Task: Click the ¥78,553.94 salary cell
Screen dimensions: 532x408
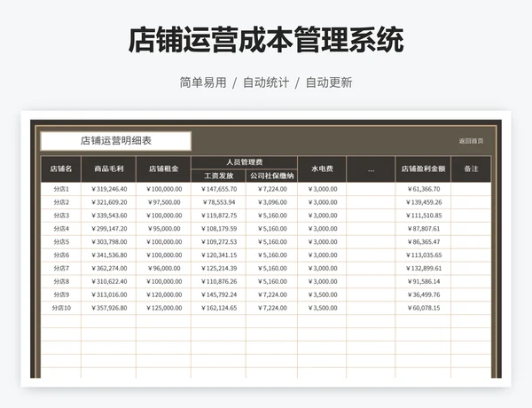Action: [218, 202]
